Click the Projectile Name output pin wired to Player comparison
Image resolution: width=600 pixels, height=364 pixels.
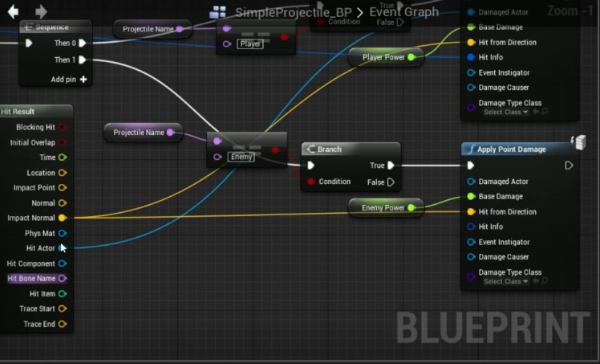pos(179,29)
